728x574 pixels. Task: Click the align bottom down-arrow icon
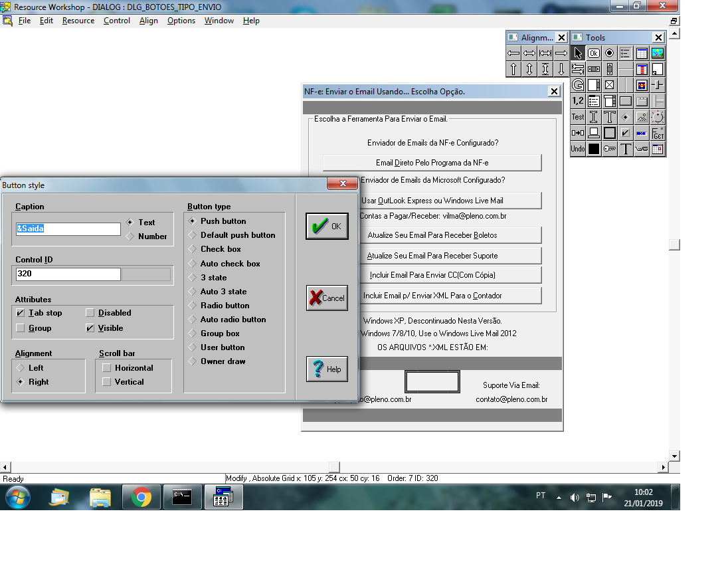561,69
